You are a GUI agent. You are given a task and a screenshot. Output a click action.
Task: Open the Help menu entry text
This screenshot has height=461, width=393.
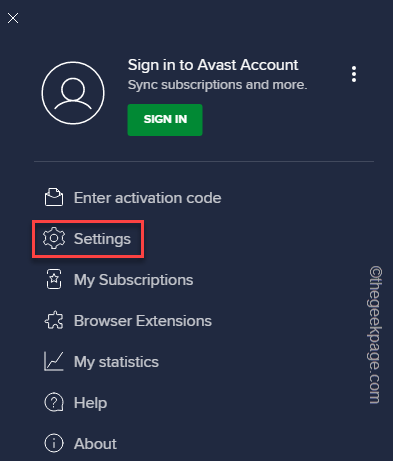tap(90, 403)
